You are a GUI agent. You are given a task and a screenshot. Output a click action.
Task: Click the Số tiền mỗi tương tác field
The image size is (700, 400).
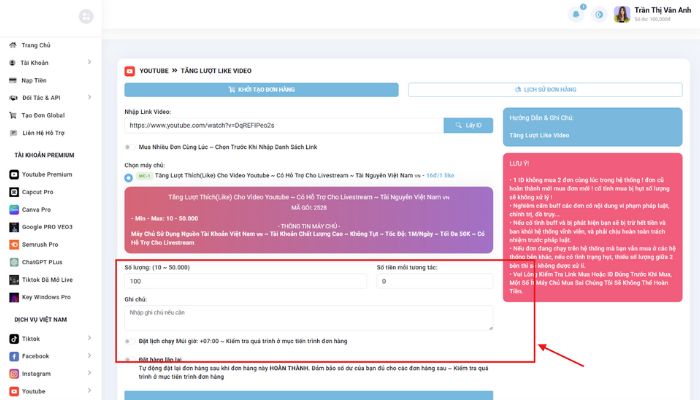point(435,281)
